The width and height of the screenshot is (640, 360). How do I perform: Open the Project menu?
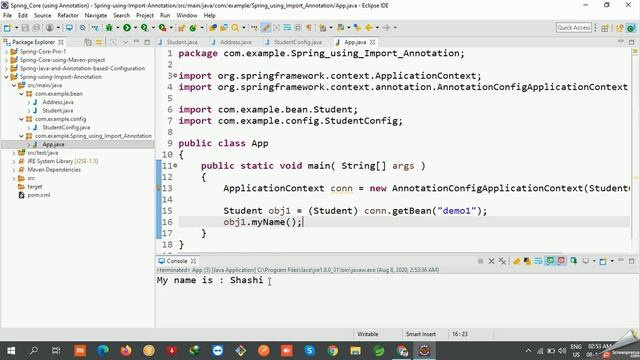point(144,16)
